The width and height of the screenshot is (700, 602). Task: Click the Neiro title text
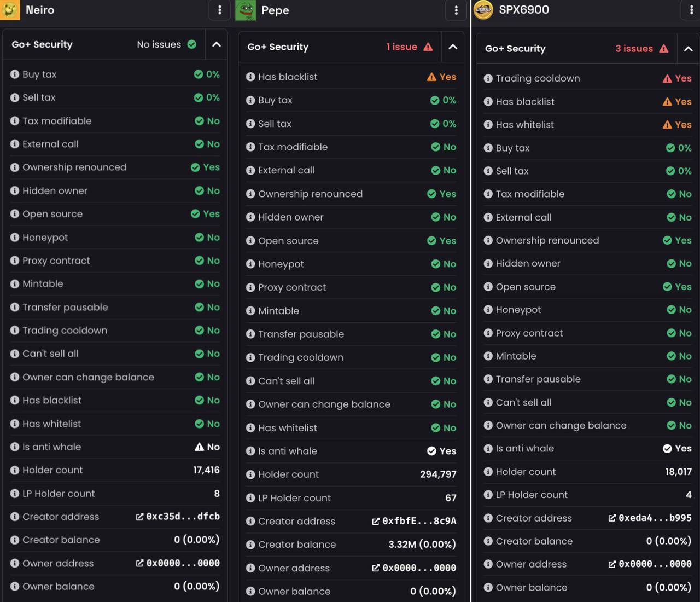tap(40, 10)
